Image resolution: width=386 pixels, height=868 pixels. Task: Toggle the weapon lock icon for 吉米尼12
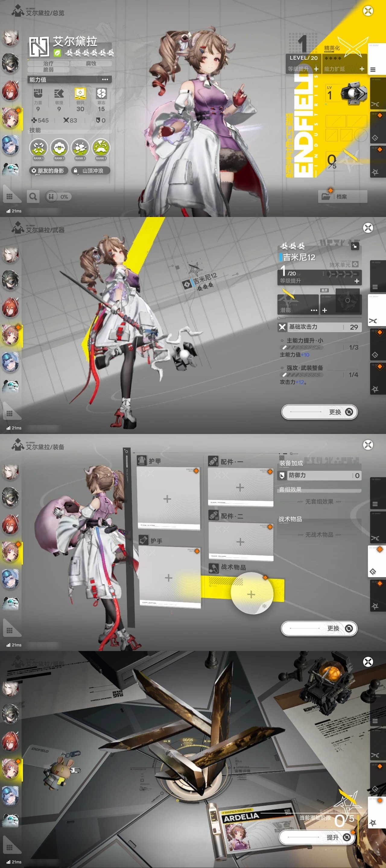pyautogui.click(x=355, y=246)
